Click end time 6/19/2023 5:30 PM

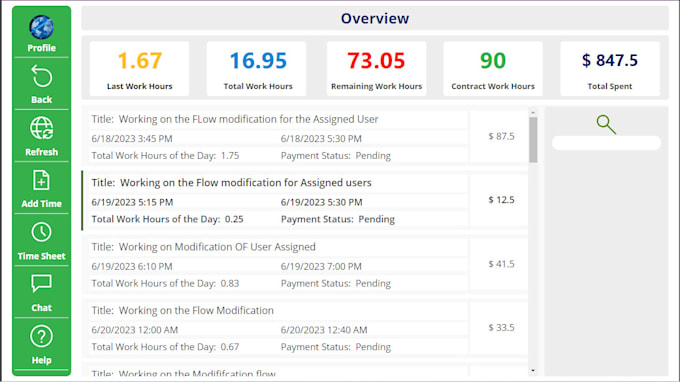pyautogui.click(x=321, y=202)
